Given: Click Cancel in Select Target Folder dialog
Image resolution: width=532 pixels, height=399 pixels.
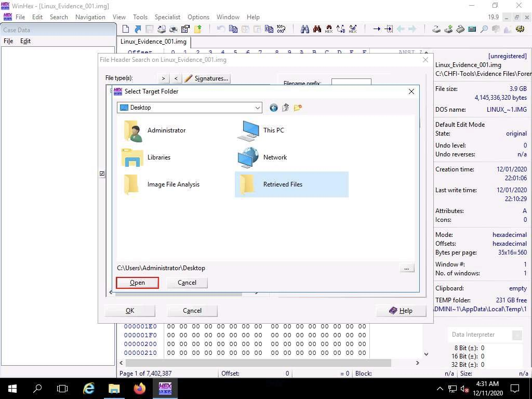Looking at the screenshot, I should (187, 283).
